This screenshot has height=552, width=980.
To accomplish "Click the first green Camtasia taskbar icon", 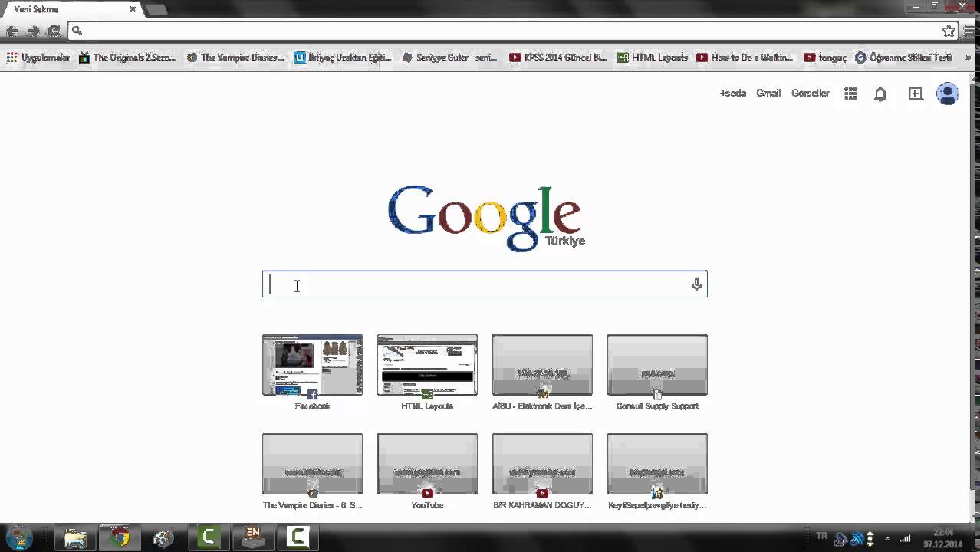I will (x=209, y=538).
